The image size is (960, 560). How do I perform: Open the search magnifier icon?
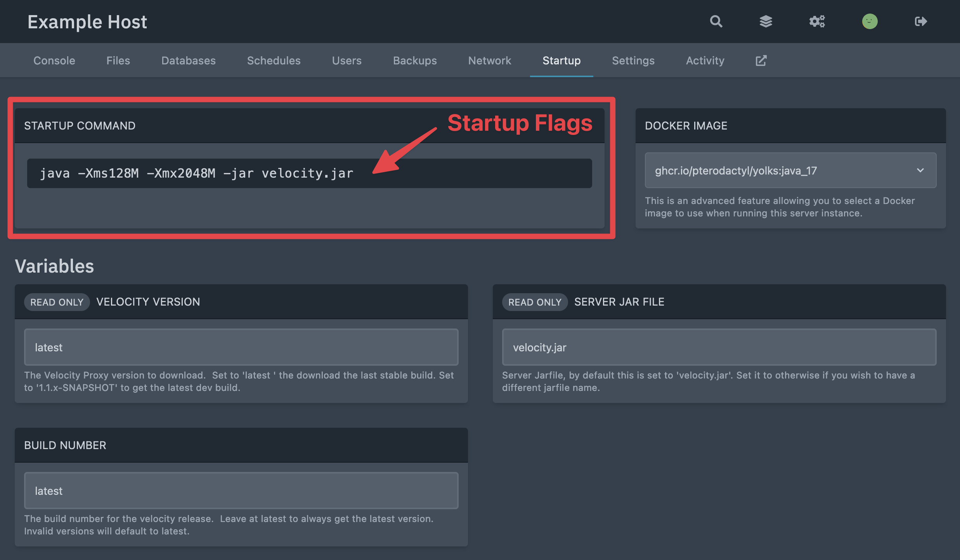point(716,21)
